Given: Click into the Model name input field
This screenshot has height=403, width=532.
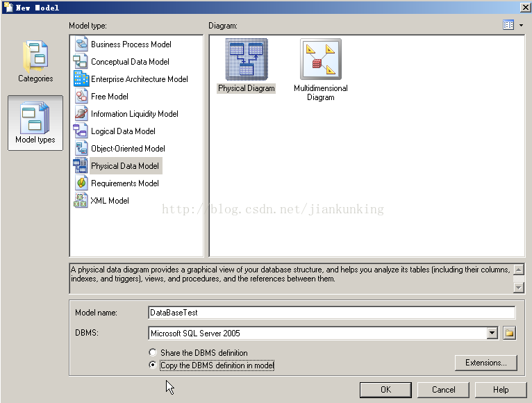Looking at the screenshot, I should [332, 313].
